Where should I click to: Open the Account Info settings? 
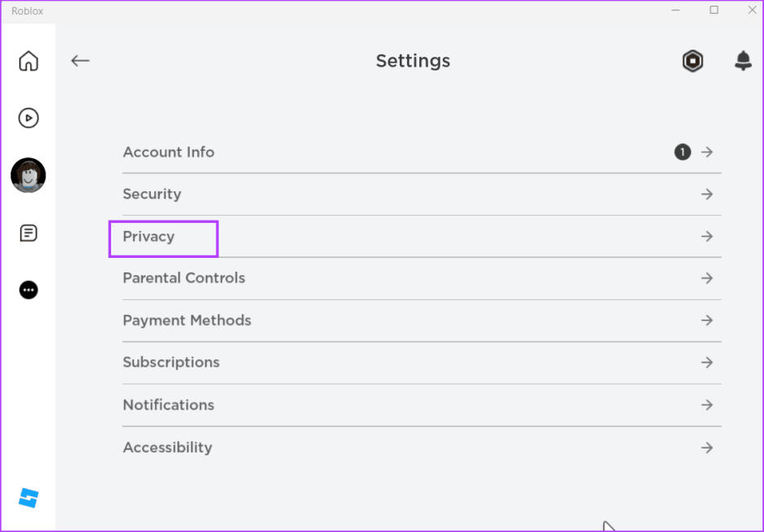169,152
